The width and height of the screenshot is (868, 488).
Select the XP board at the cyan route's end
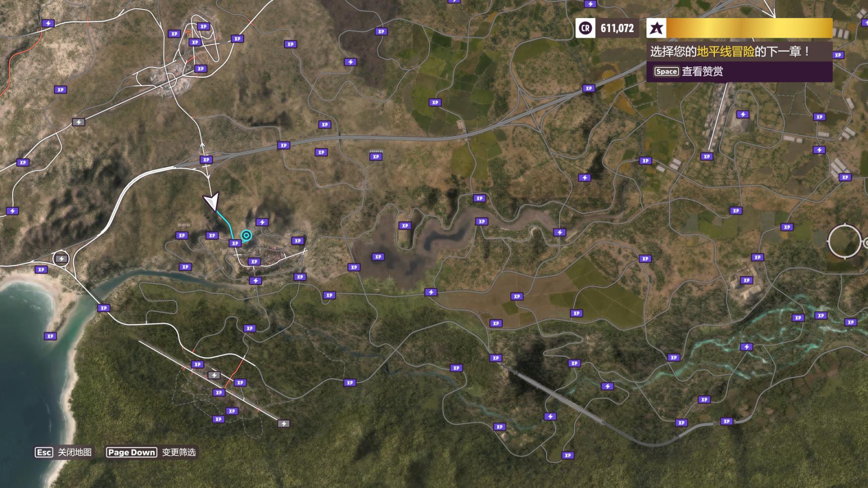(235, 243)
